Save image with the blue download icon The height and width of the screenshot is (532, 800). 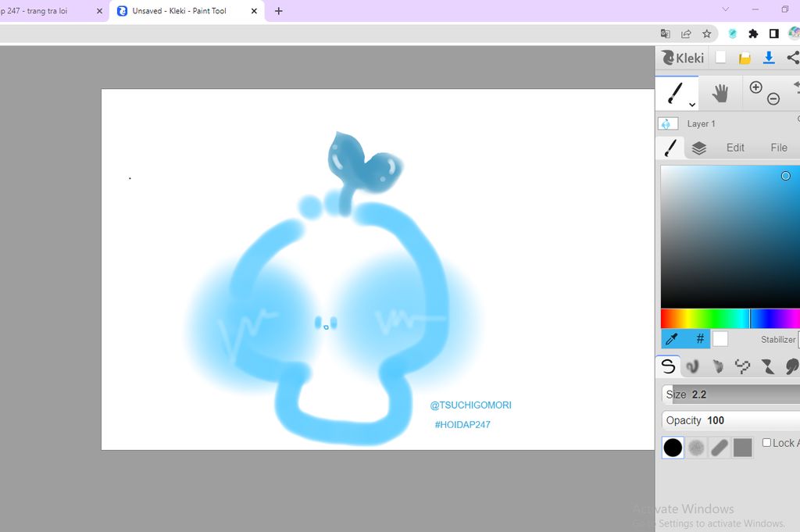coord(769,58)
